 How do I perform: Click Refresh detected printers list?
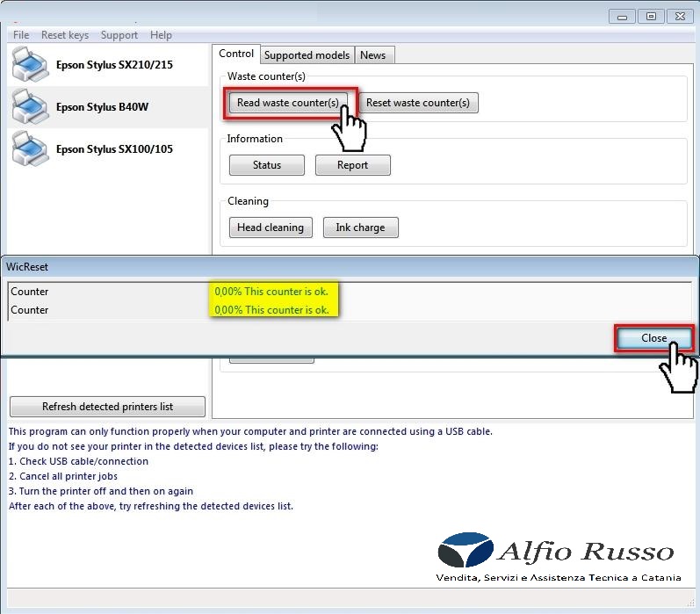107,407
